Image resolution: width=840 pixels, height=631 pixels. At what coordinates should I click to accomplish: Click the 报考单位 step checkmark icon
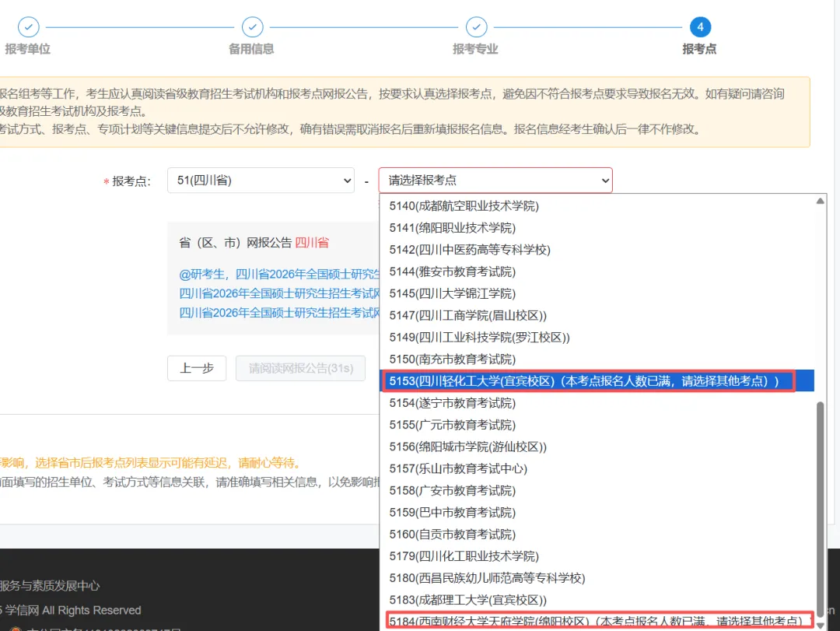pos(28,27)
